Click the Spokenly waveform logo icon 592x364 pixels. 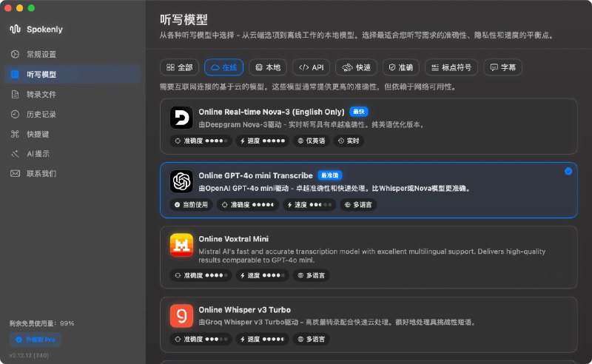click(x=15, y=29)
